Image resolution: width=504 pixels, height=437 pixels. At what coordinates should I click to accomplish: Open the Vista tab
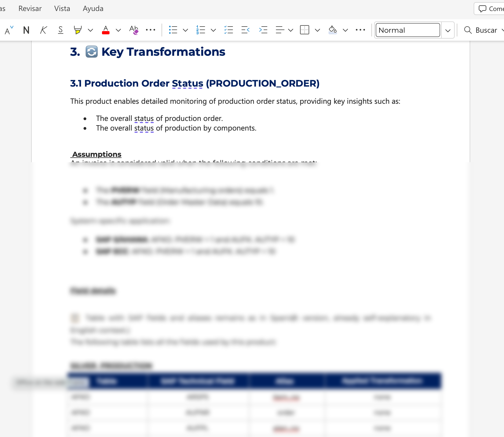coord(62,9)
